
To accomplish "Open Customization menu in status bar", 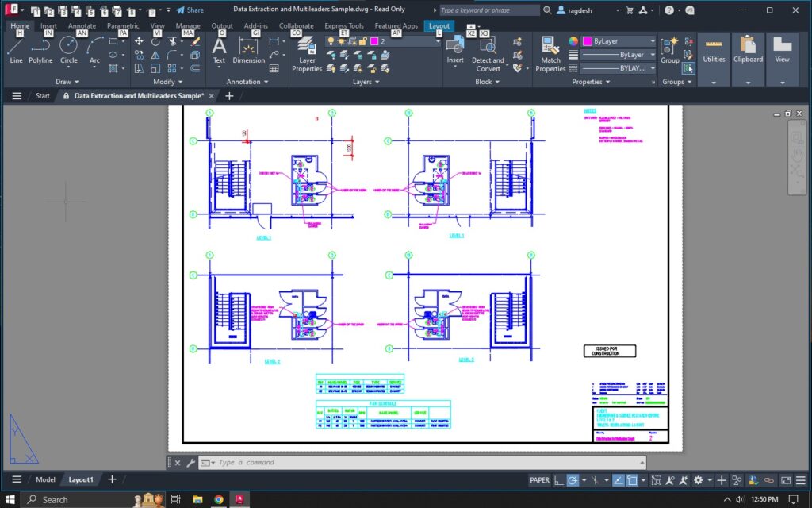I will 801,480.
